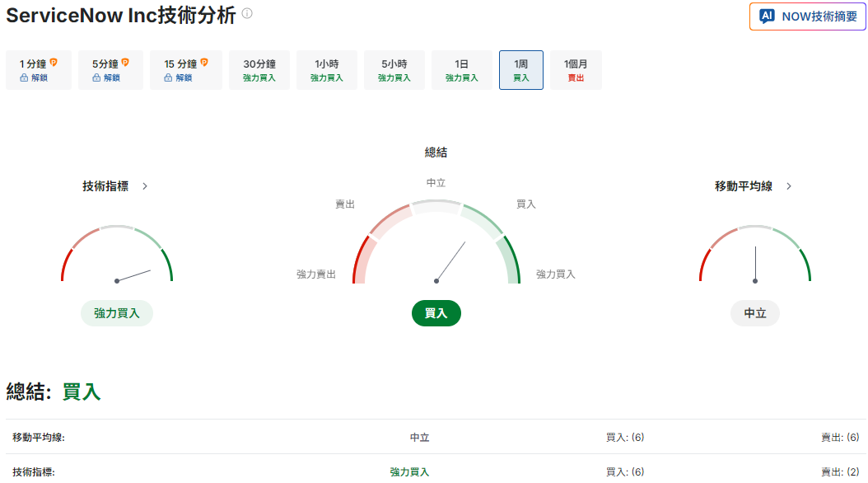
Task: Click the 中立 badge under 移動平均線 gauge
Action: pyautogui.click(x=755, y=313)
